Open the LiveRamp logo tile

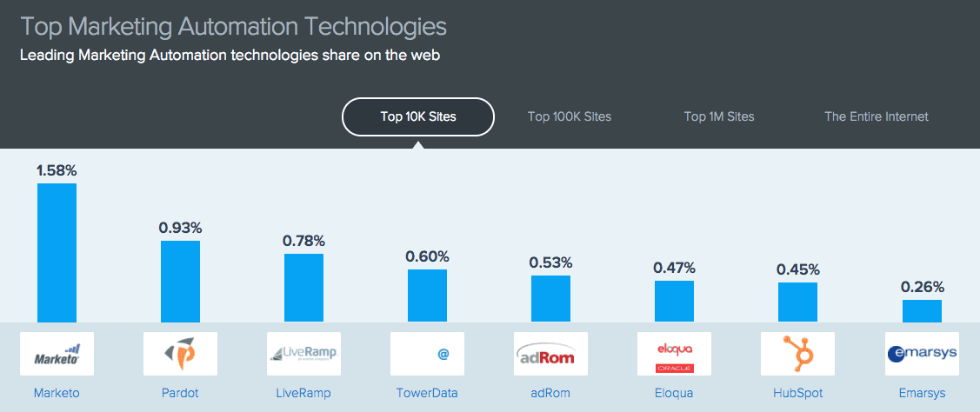(303, 354)
